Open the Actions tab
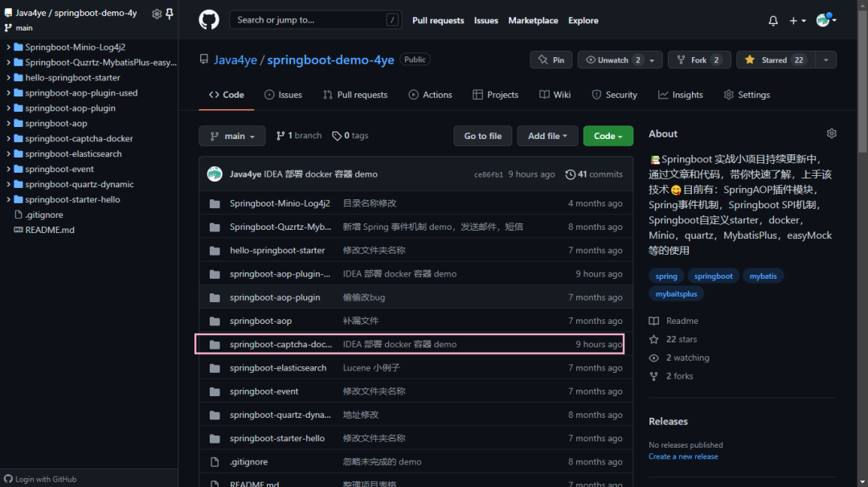 coord(430,95)
